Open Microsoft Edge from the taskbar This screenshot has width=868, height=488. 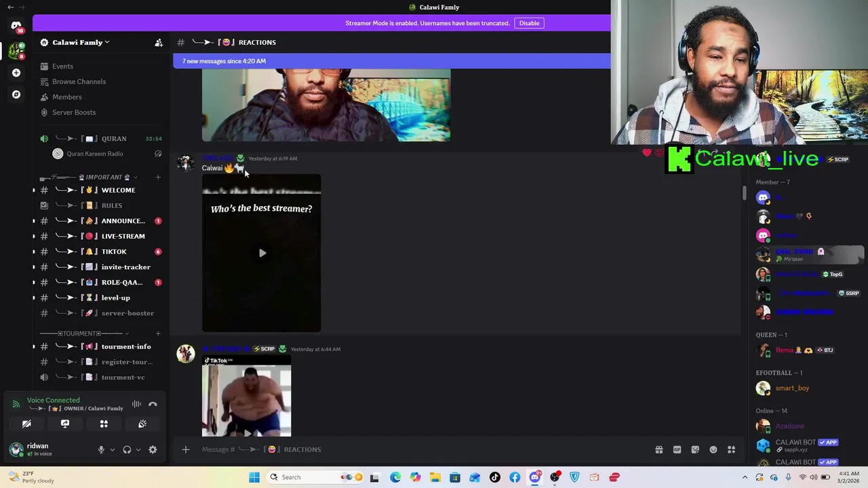[395, 477]
